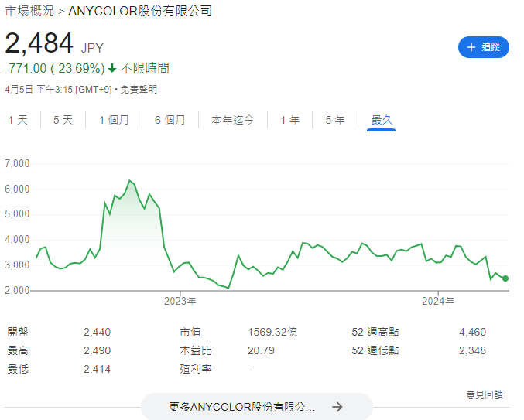Click the 2,484 JPY current price

39,44
